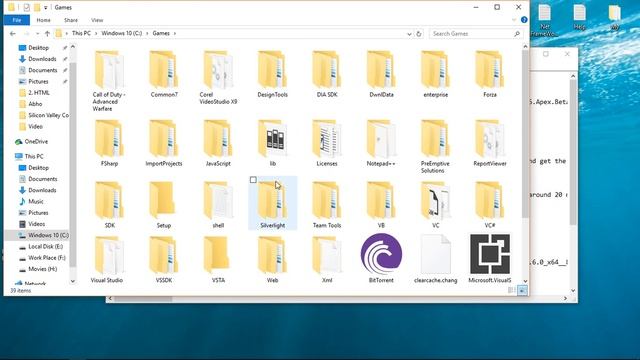Switch to the Home ribbon tab
Screen dimensions: 640x360
pyautogui.click(x=43, y=20)
